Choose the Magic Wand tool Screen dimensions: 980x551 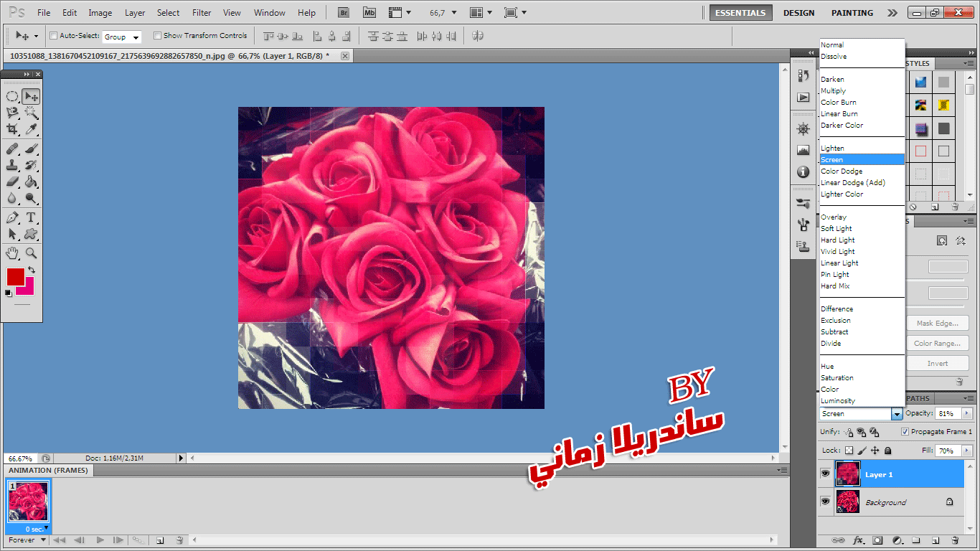click(x=31, y=113)
